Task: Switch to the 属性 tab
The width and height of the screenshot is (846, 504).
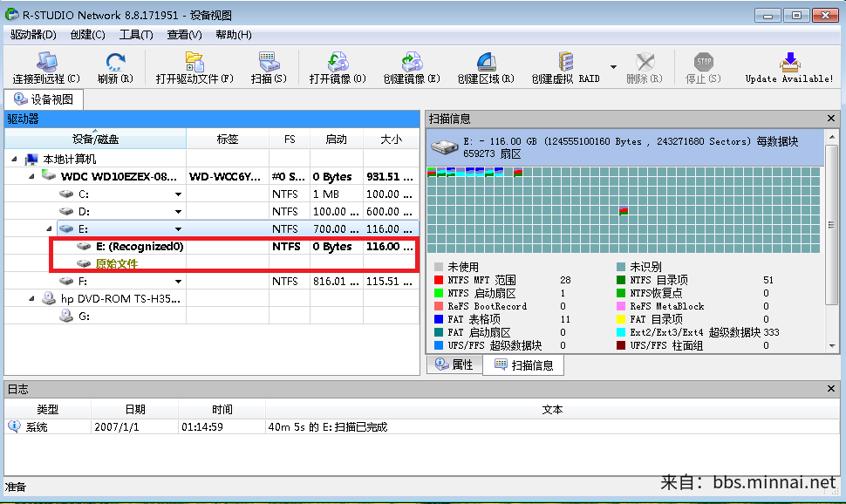Action: coord(454,365)
